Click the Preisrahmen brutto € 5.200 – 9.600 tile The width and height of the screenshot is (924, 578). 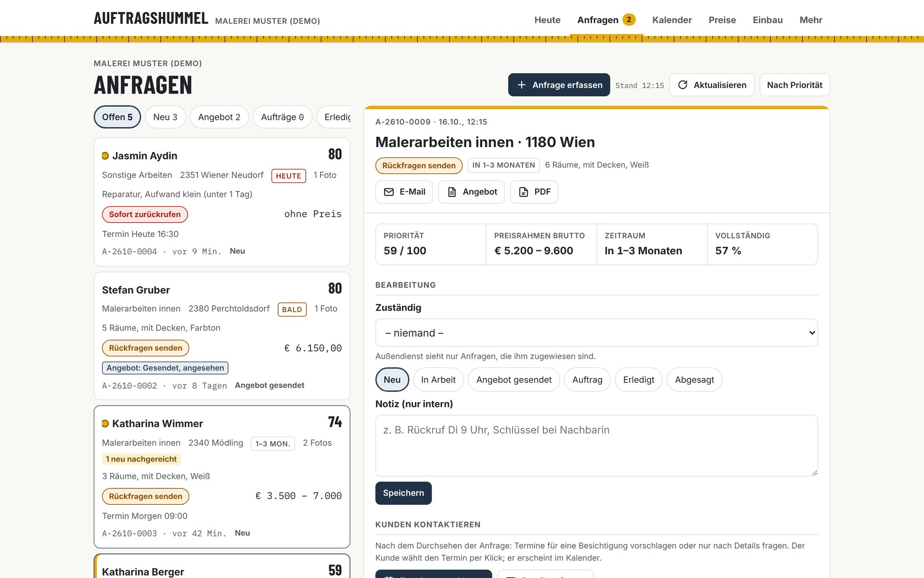click(541, 244)
